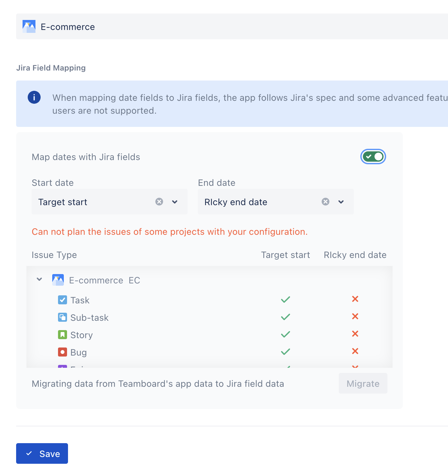
Task: Click the Story issue type icon
Action: pyautogui.click(x=62, y=335)
